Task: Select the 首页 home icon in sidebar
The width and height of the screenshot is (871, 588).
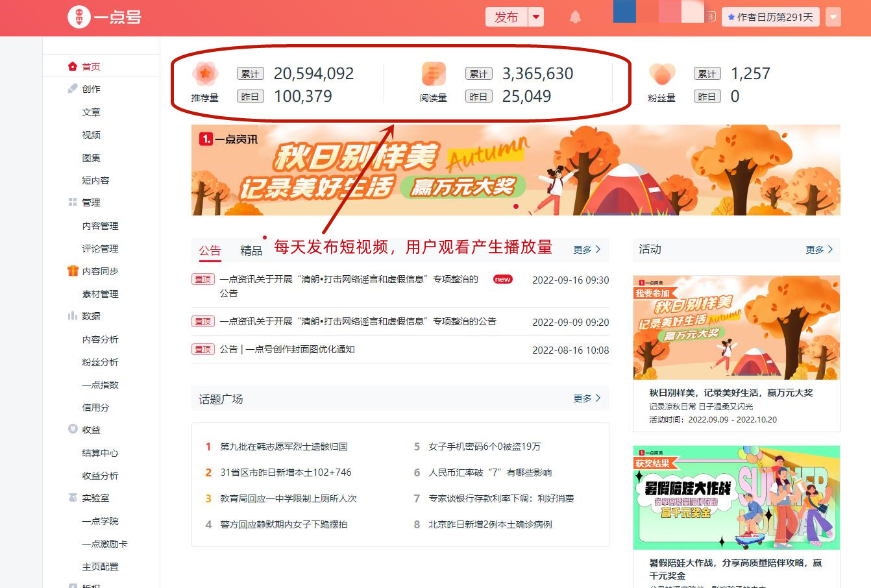Action: [x=73, y=66]
